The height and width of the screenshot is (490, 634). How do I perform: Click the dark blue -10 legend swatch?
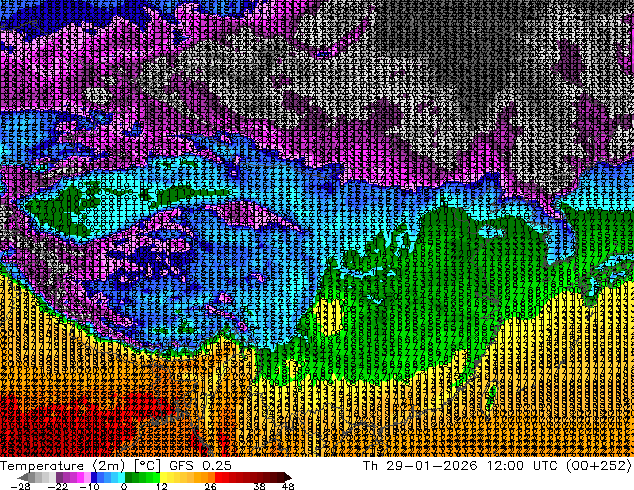[x=94, y=477]
